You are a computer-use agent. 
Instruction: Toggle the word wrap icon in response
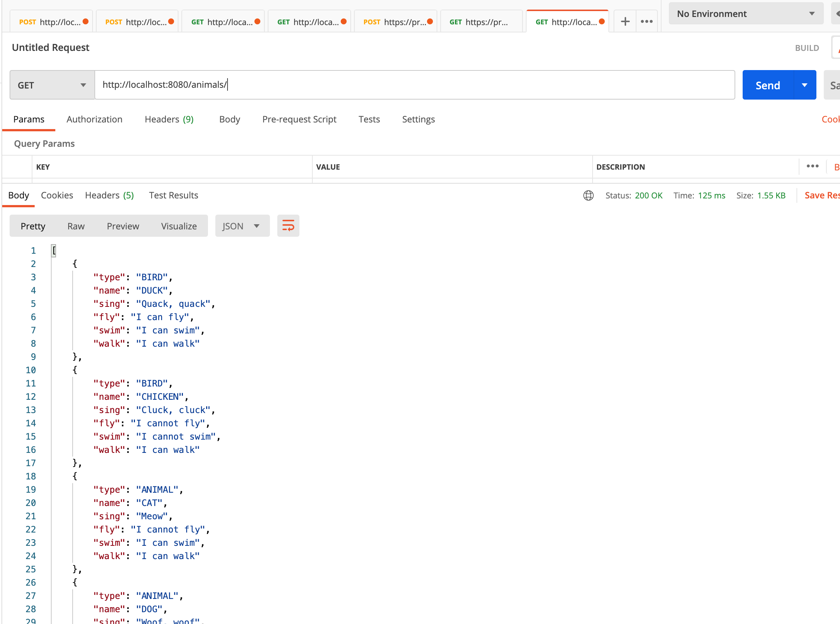[288, 226]
